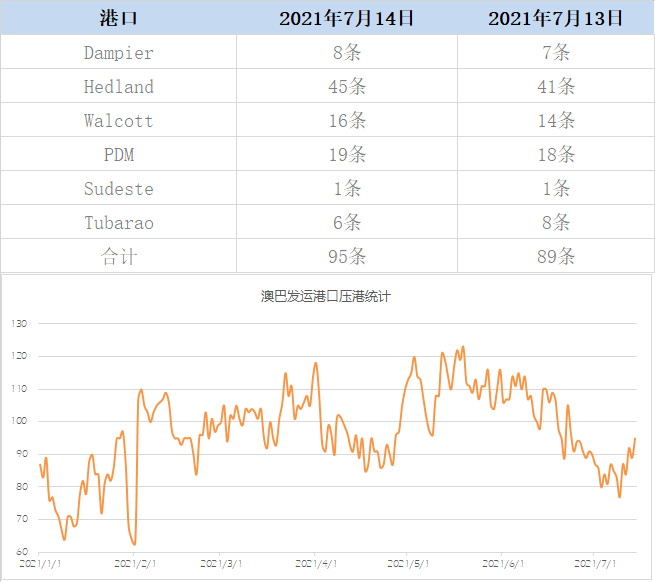Click the Sudeste port cell

119,189
